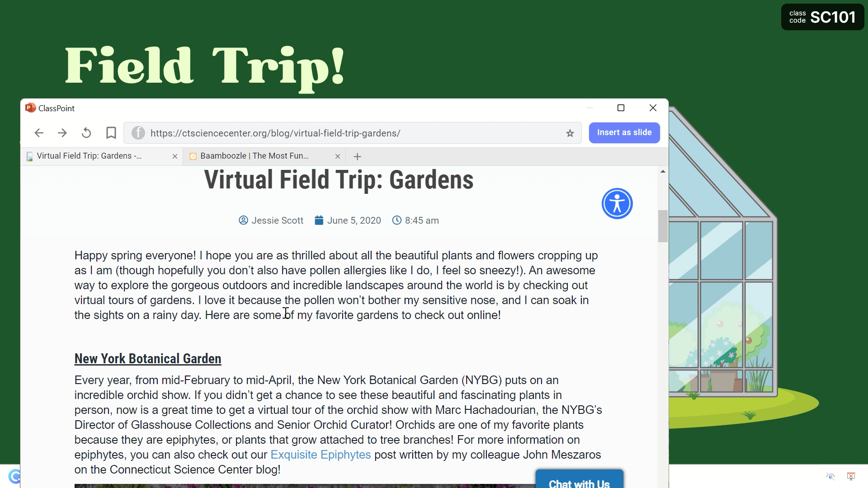Click the forward navigation arrow
This screenshot has height=488, width=868.
[62, 132]
